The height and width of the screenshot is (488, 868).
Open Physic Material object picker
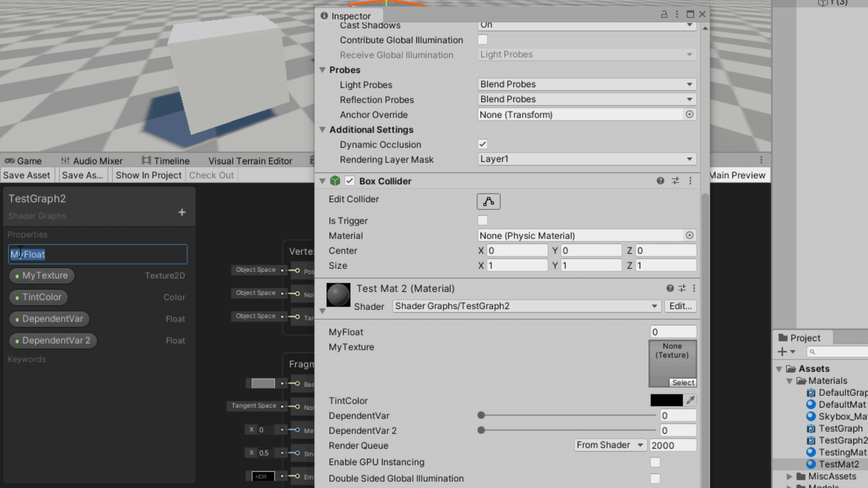(x=689, y=235)
